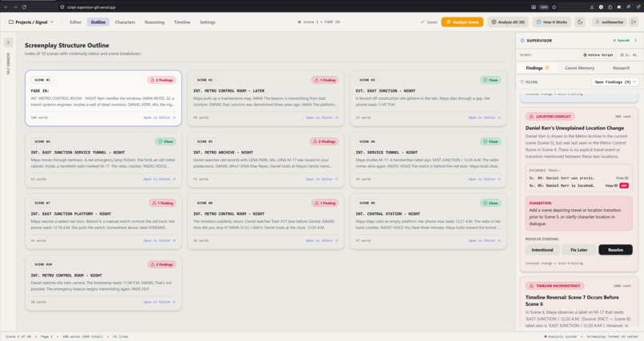644x341 pixels.
Task: Click the Analyze Scene button
Action: pyautogui.click(x=462, y=22)
